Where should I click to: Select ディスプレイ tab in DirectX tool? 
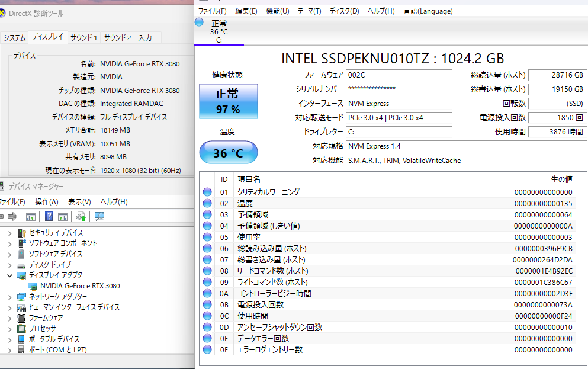tap(47, 37)
